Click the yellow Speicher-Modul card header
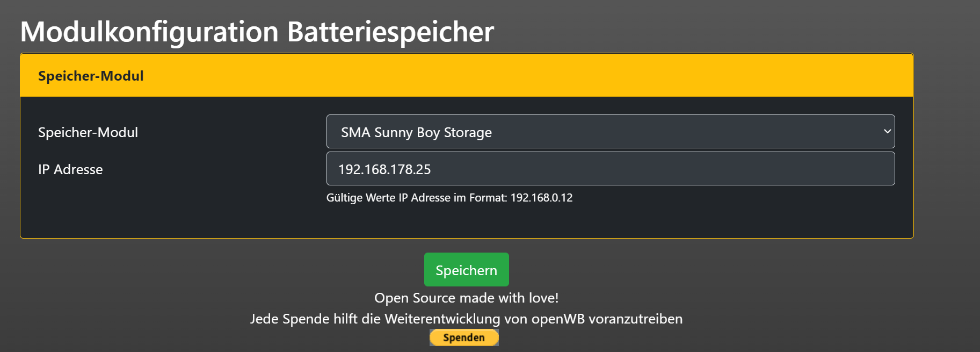The height and width of the screenshot is (352, 980). (466, 75)
